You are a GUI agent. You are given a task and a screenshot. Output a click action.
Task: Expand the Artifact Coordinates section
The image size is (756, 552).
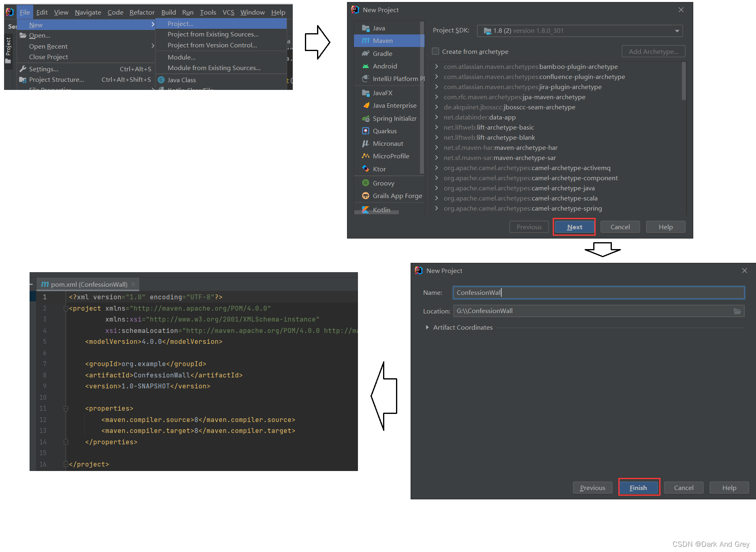click(427, 327)
